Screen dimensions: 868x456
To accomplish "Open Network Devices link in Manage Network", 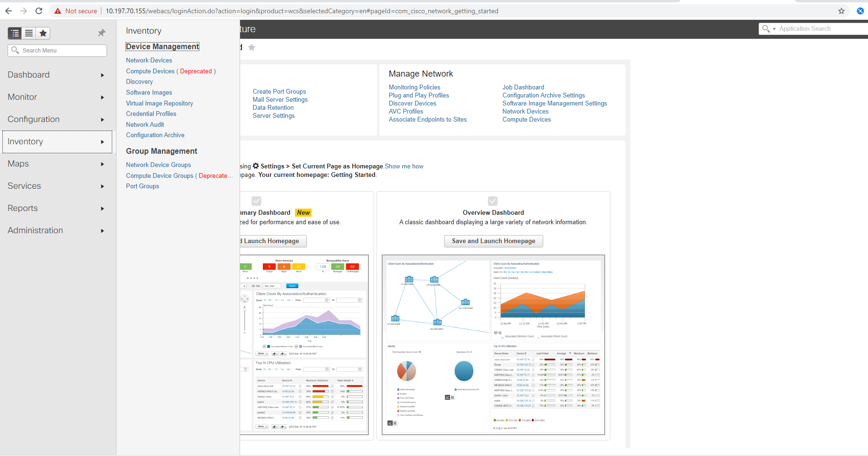I will point(525,111).
